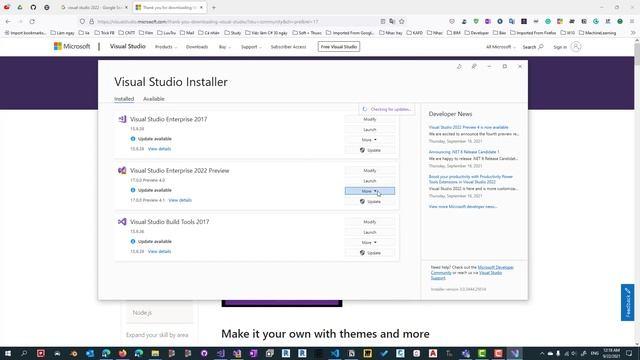
Task: Show hidden system tray icons
Action: click(542, 353)
